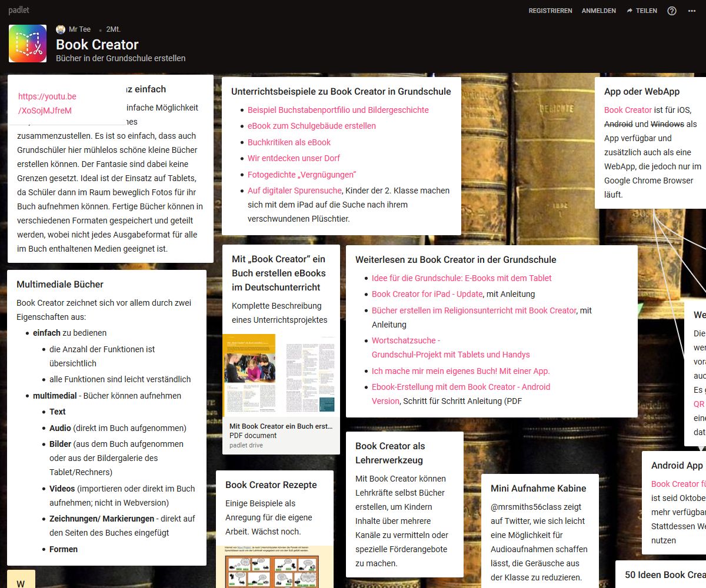
Task: Click the 50 Ideen Book Creator heading
Action: point(665,575)
